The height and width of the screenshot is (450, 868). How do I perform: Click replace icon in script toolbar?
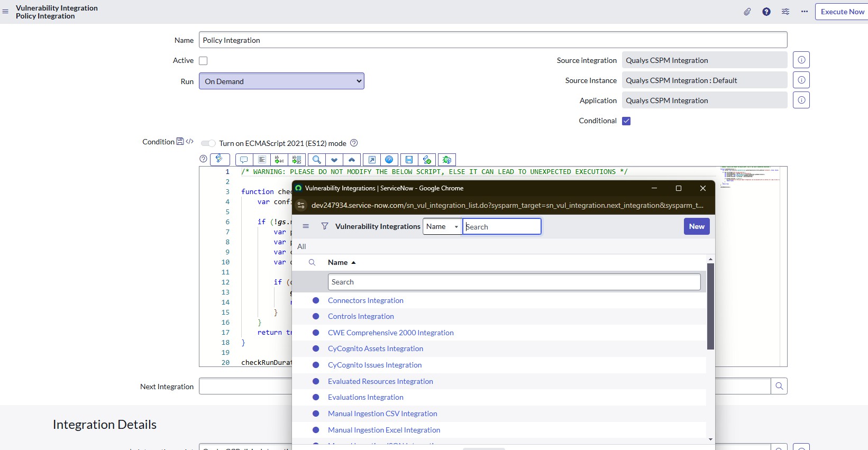(279, 160)
